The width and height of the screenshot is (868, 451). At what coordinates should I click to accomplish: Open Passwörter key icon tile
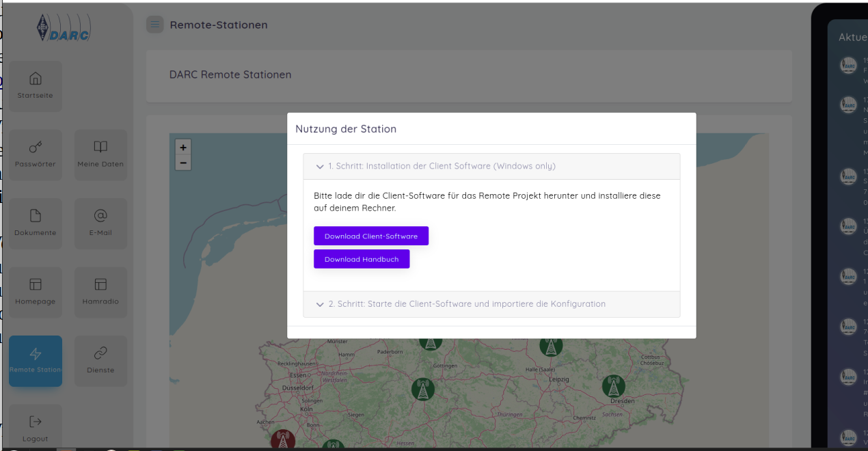click(36, 155)
